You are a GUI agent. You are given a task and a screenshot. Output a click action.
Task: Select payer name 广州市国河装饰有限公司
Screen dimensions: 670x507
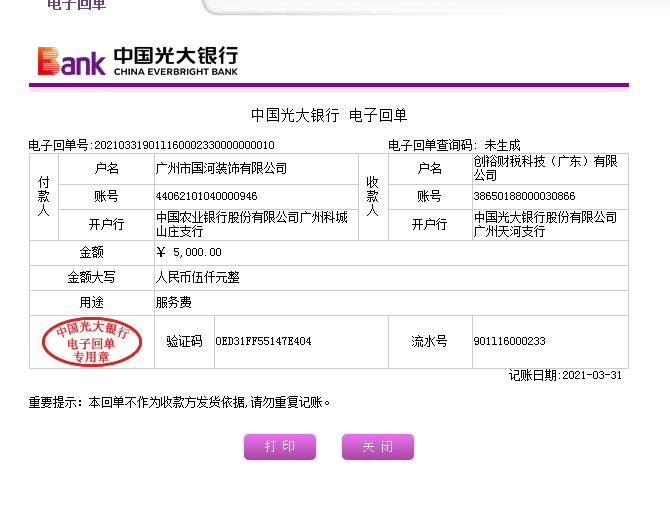point(221,168)
